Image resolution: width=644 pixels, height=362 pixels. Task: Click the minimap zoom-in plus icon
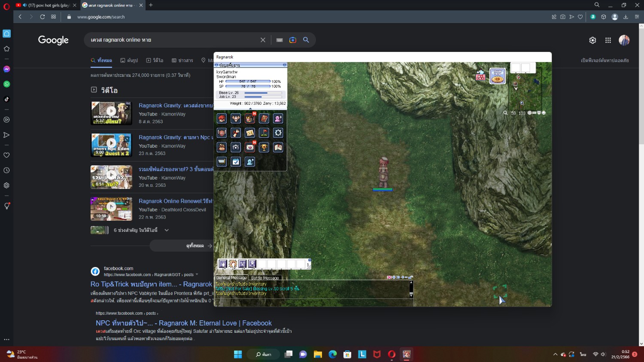(x=529, y=113)
